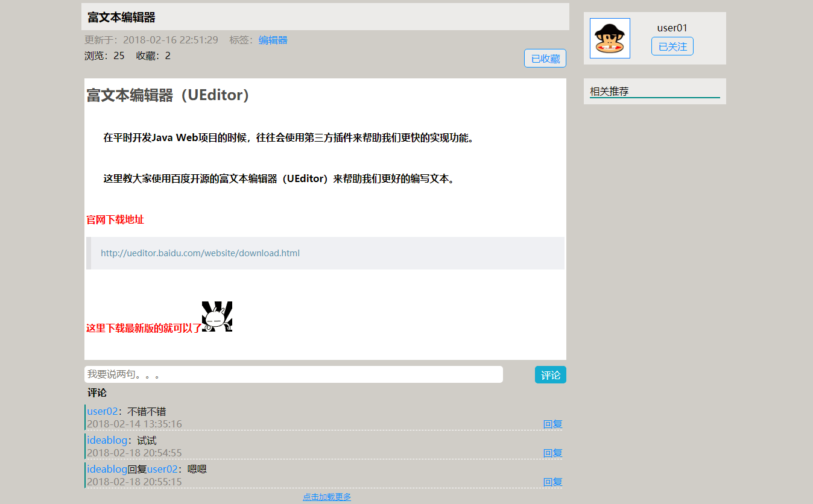
Task: Click the user01 username text
Action: pyautogui.click(x=672, y=28)
